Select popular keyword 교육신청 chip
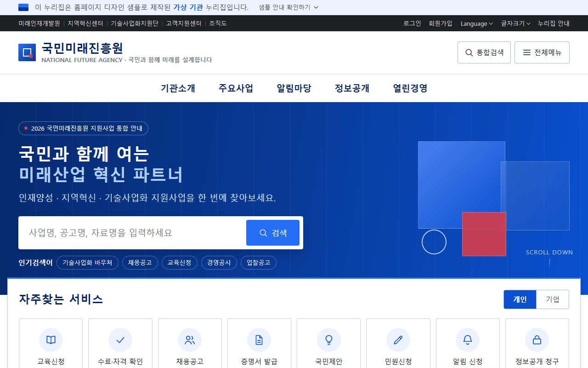 click(180, 263)
